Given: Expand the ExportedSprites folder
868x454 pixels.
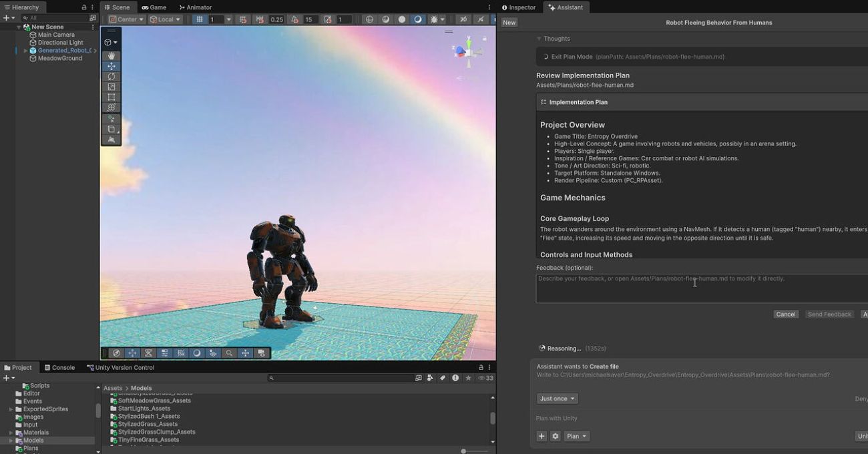Looking at the screenshot, I should coord(11,409).
